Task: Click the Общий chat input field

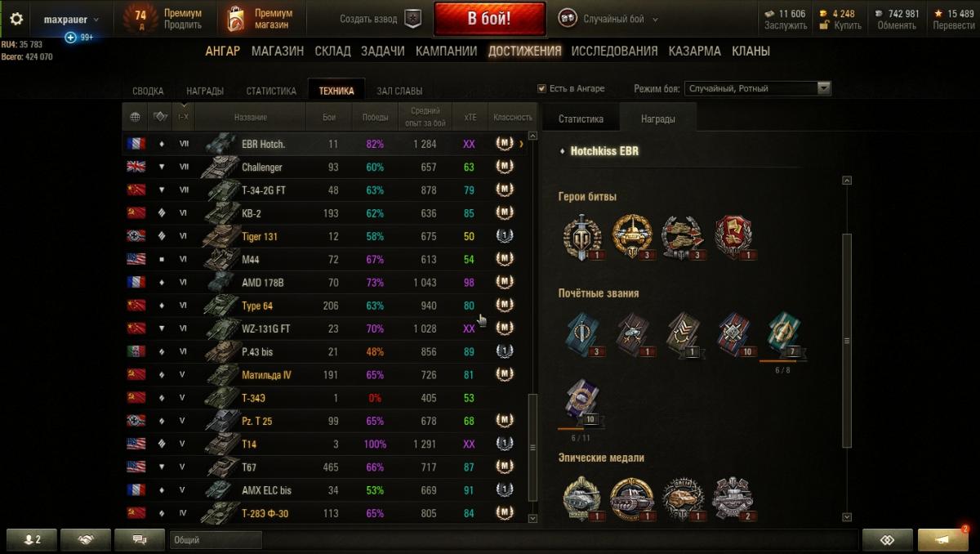Action: [x=216, y=540]
